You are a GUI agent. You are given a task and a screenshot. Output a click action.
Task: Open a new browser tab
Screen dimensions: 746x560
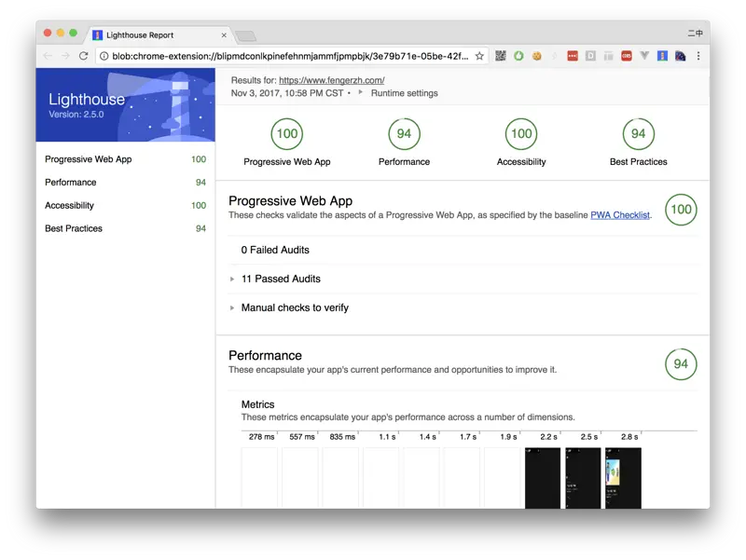pyautogui.click(x=245, y=35)
